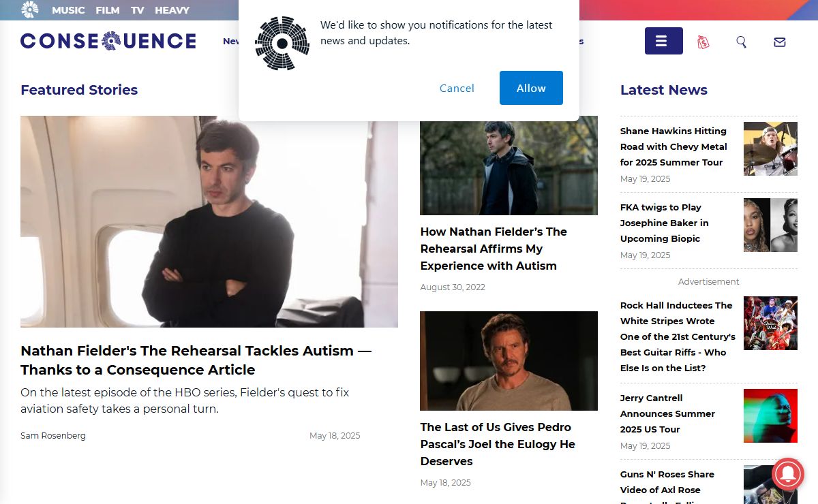Open 'Rehearsal Affirms My Experience with Autism' article
Viewport: 818px width, 504px height.
point(494,249)
